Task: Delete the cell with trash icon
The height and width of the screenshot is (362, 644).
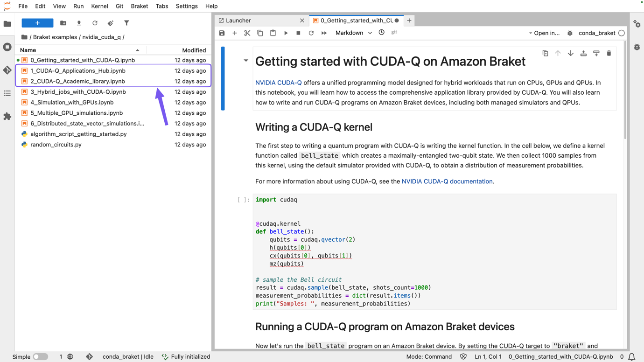Action: pyautogui.click(x=609, y=53)
